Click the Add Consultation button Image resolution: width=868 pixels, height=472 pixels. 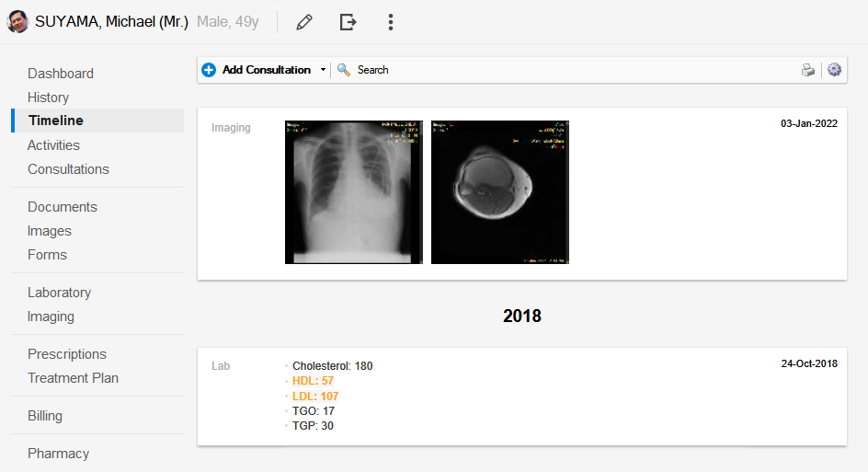266,70
